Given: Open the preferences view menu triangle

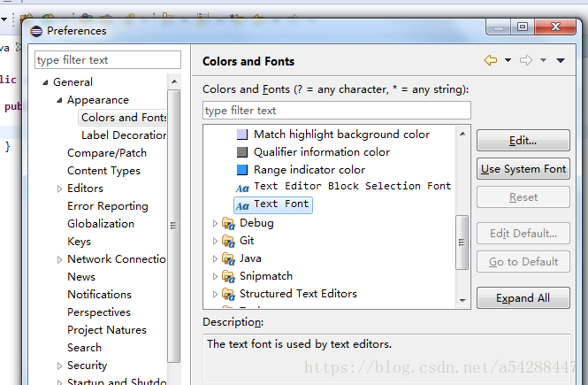Looking at the screenshot, I should (561, 60).
